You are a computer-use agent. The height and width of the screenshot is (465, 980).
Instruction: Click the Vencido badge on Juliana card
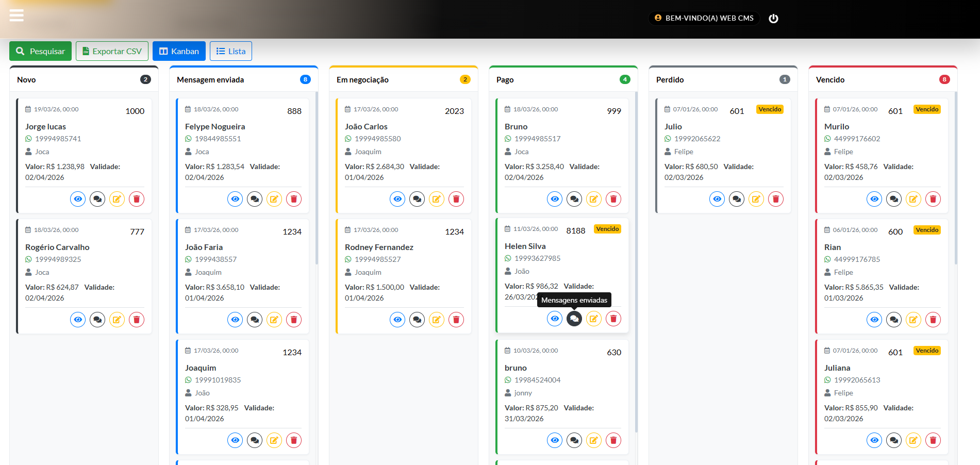(x=927, y=351)
